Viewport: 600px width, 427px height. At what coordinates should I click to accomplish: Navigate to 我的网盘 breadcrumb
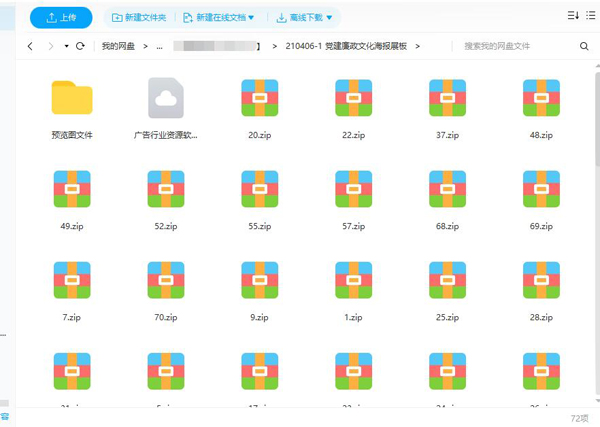point(118,46)
